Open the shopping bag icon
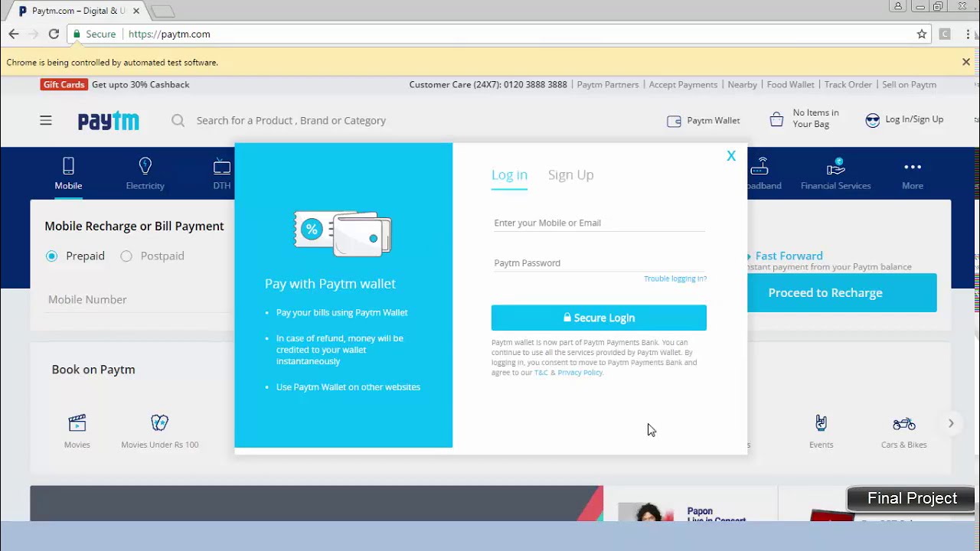Viewport: 980px width, 551px height. [x=776, y=119]
